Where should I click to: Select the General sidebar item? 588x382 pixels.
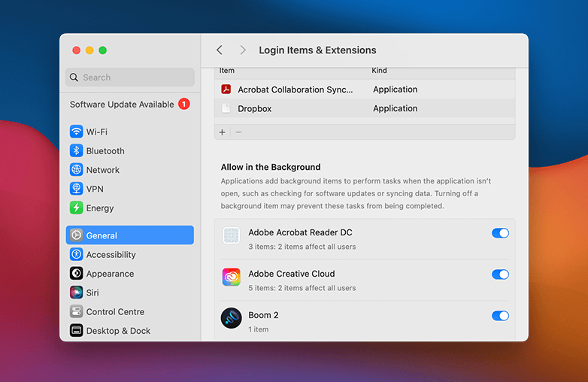[x=130, y=235]
